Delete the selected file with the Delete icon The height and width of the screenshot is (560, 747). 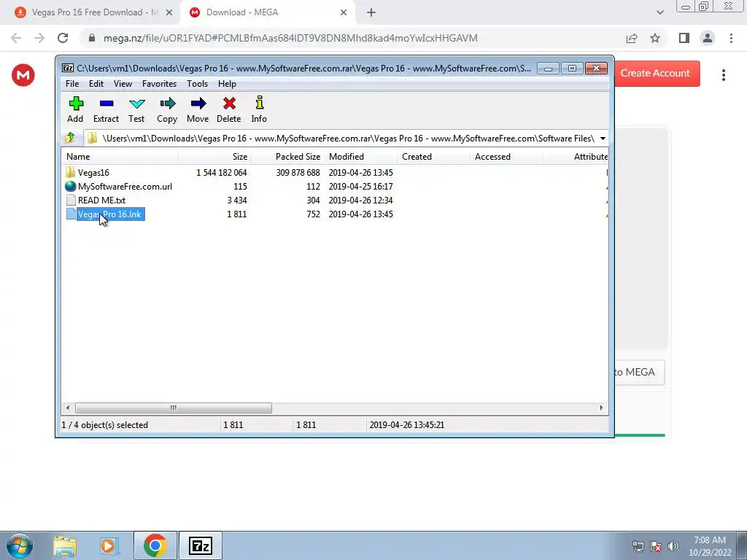[228, 109]
